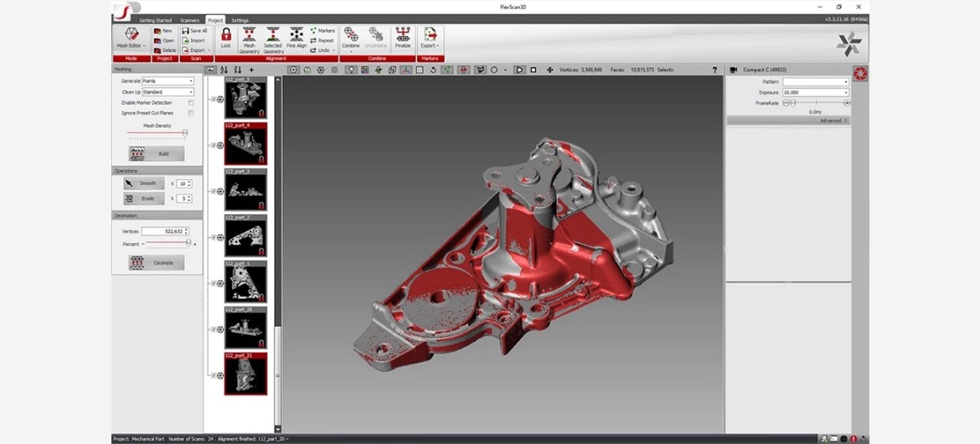The height and width of the screenshot is (444, 980).
Task: Click the Lock alignment icon
Action: [x=225, y=37]
